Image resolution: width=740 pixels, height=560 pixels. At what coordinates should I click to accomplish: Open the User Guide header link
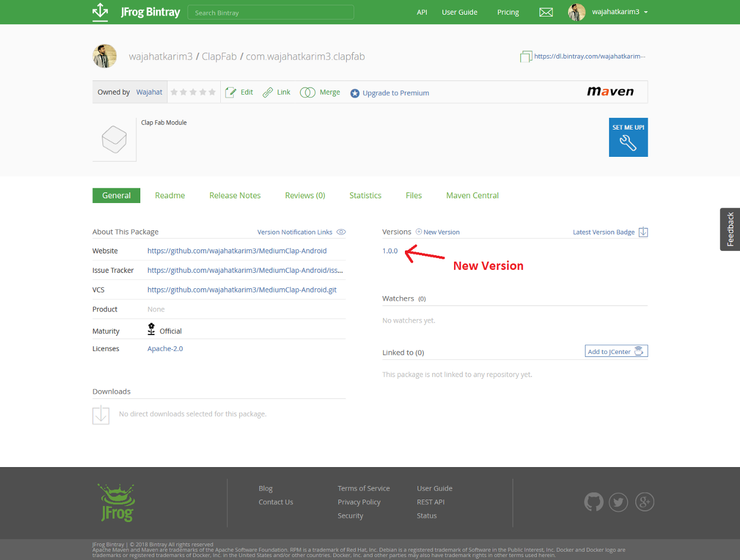click(459, 12)
